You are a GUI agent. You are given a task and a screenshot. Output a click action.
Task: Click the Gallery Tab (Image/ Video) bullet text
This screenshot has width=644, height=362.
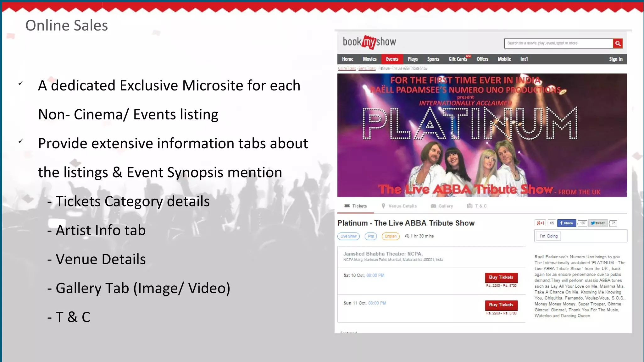click(x=139, y=288)
